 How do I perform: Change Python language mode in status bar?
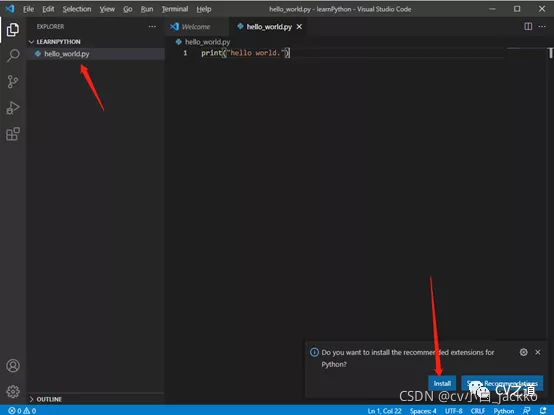504,411
